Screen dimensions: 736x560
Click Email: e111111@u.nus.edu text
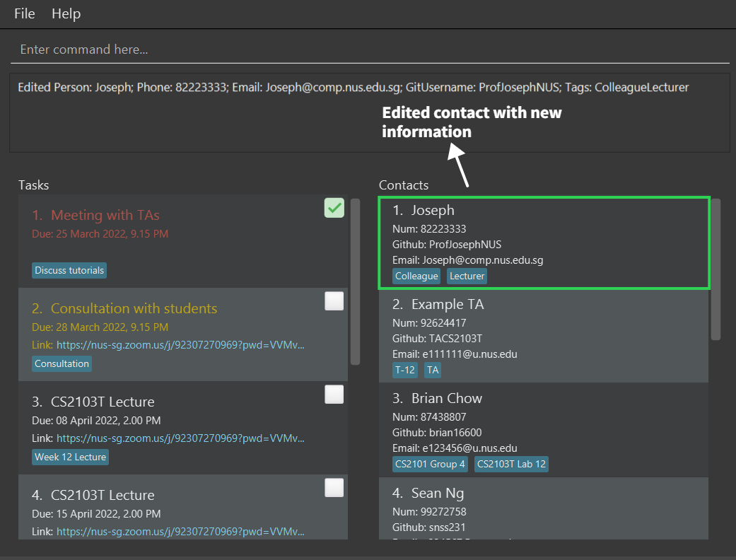tap(455, 354)
